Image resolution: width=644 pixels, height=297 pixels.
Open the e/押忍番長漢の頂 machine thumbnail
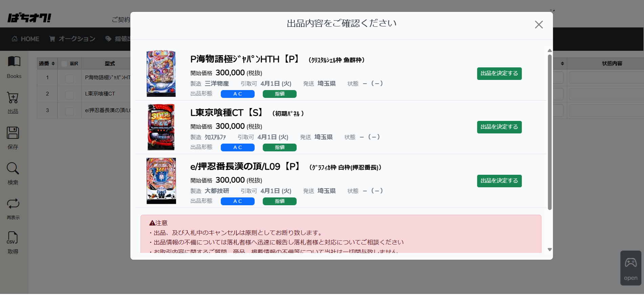tap(161, 181)
